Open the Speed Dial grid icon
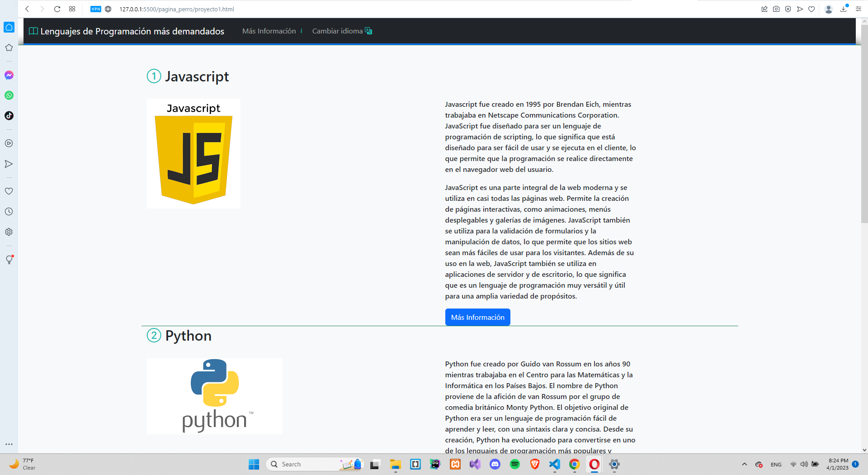The width and height of the screenshot is (868, 475). (x=72, y=9)
